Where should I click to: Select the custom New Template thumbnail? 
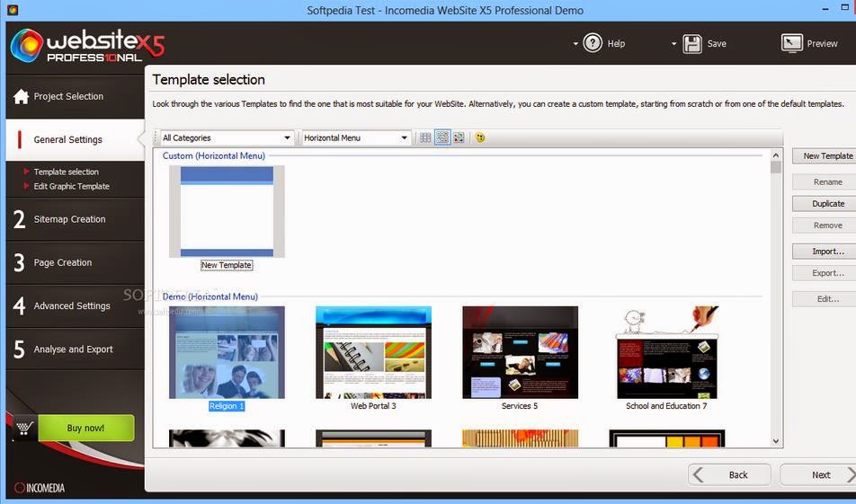pos(227,212)
